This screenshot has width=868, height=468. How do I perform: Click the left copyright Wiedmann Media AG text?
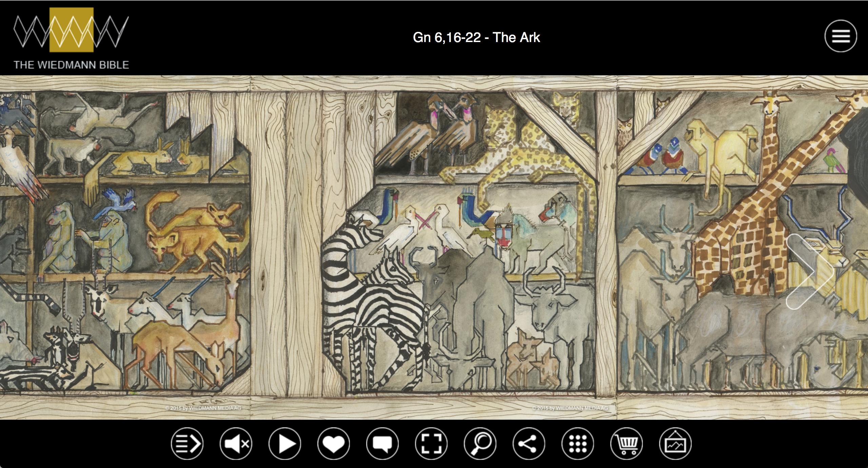click(x=203, y=408)
